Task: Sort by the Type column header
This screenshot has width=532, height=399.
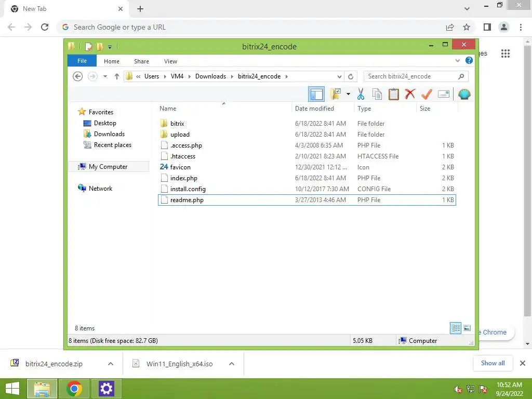Action: (x=385, y=109)
